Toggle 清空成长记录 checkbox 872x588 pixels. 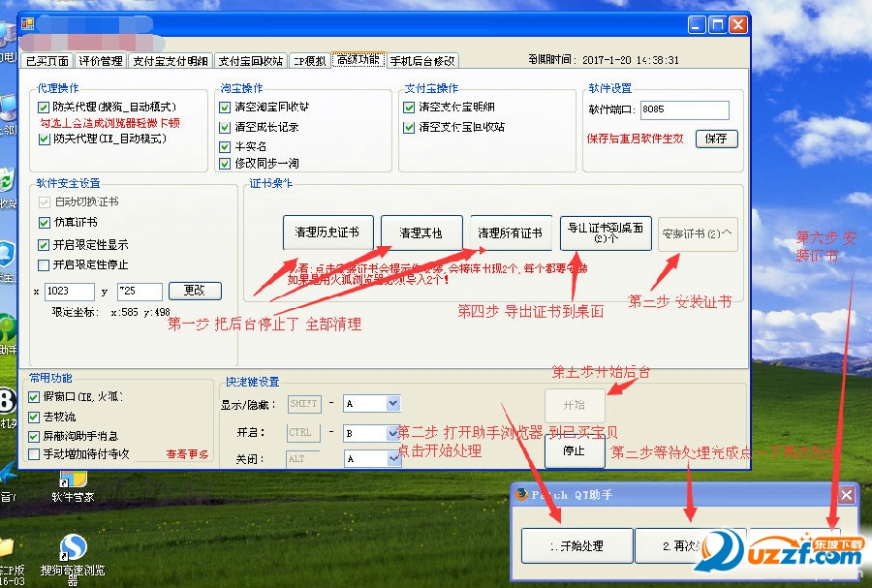point(225,127)
